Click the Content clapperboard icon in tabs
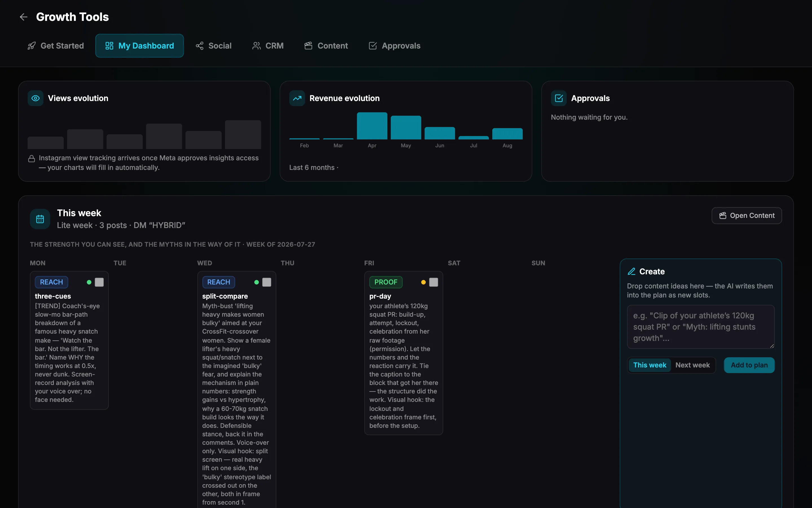 coord(308,46)
